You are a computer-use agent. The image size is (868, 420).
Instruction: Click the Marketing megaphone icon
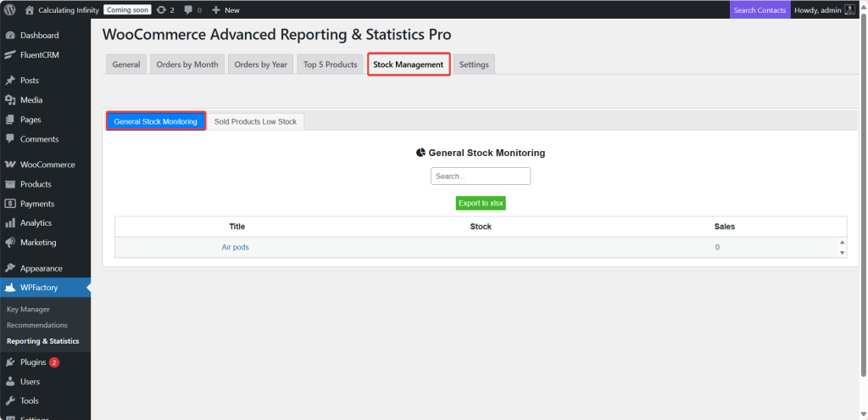click(x=10, y=243)
